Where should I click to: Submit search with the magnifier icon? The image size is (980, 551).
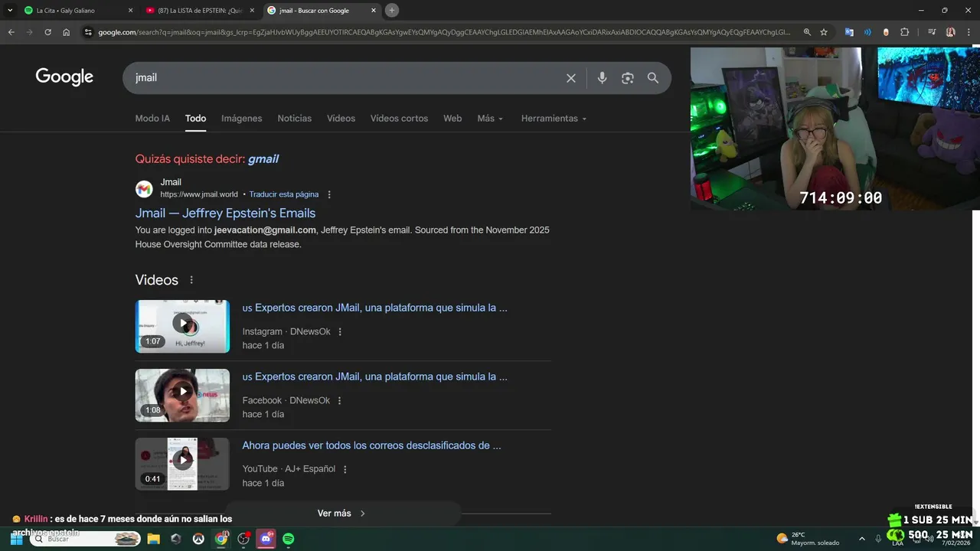[653, 78]
